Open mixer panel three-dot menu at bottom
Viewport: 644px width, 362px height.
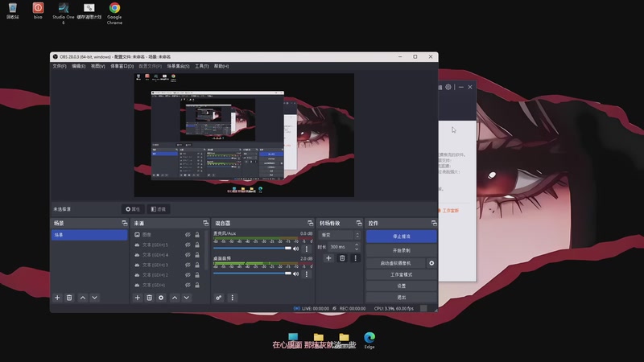[x=233, y=298]
